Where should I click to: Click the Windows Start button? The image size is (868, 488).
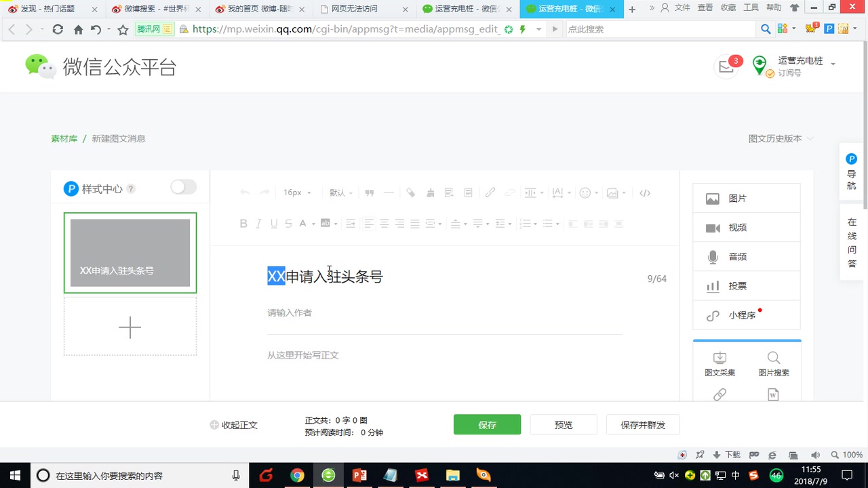click(x=15, y=475)
